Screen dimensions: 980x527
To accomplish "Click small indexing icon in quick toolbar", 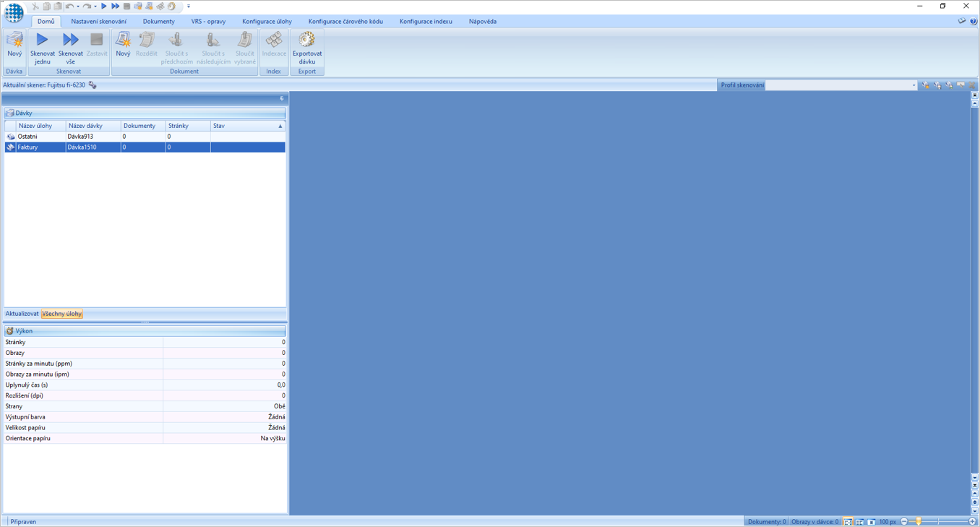I will click(x=160, y=7).
